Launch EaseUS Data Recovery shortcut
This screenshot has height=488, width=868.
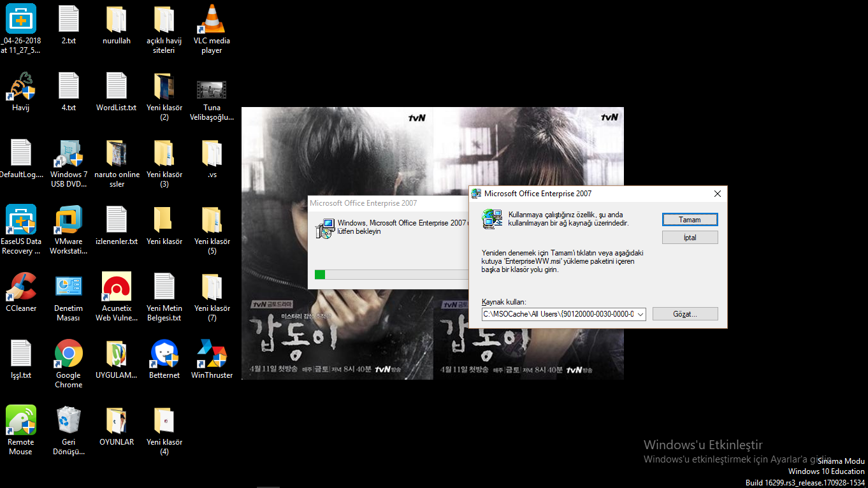20,231
